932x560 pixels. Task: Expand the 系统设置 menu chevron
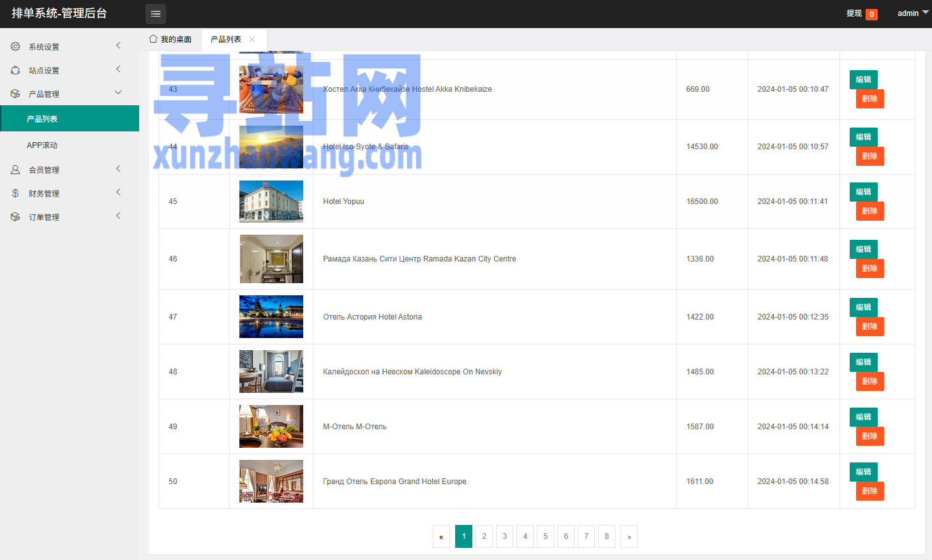[118, 45]
